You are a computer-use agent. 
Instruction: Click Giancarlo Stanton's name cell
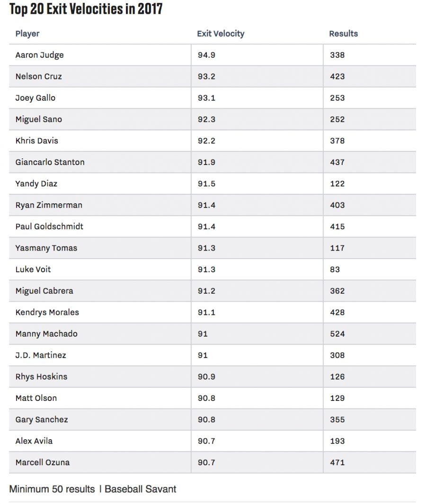pyautogui.click(x=50, y=162)
